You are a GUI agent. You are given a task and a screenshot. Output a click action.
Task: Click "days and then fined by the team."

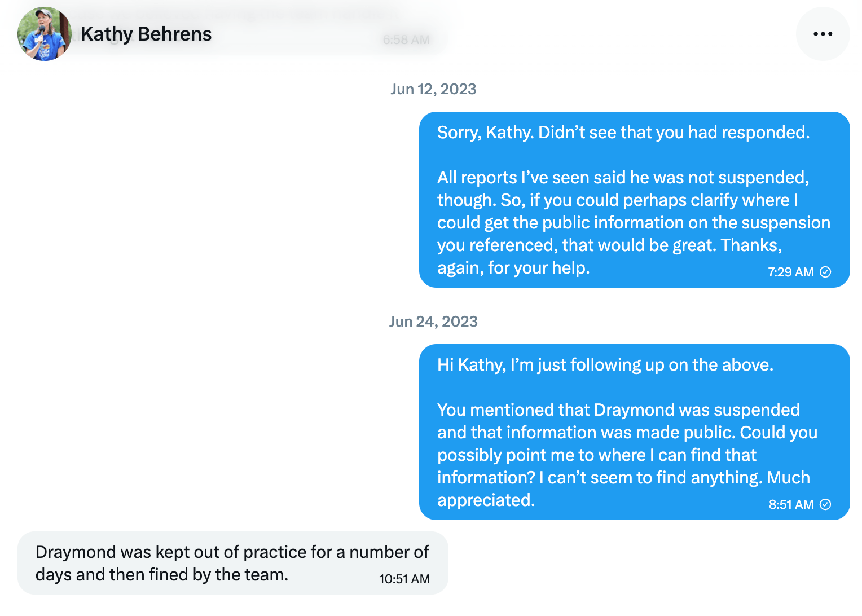(x=161, y=575)
